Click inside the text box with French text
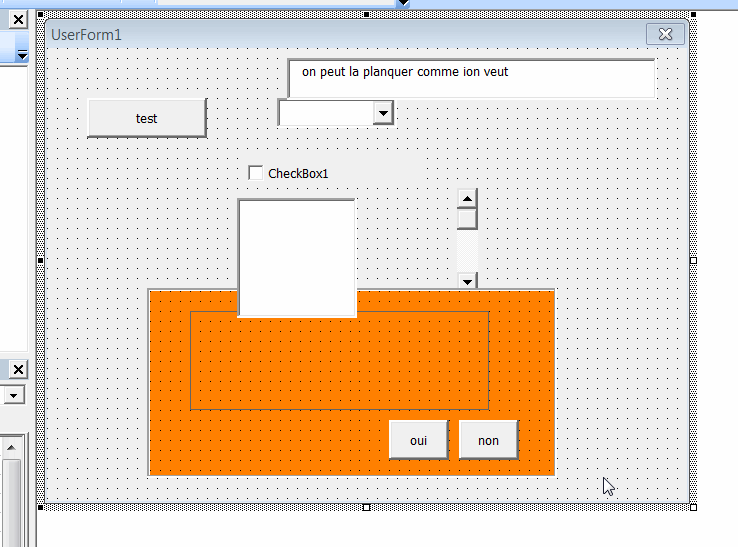This screenshot has width=738, height=547. click(471, 79)
